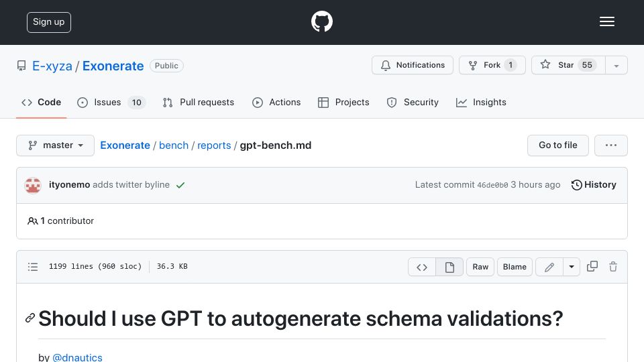The height and width of the screenshot is (362, 644).
Task: Open the master branch selector dropdown
Action: click(56, 145)
